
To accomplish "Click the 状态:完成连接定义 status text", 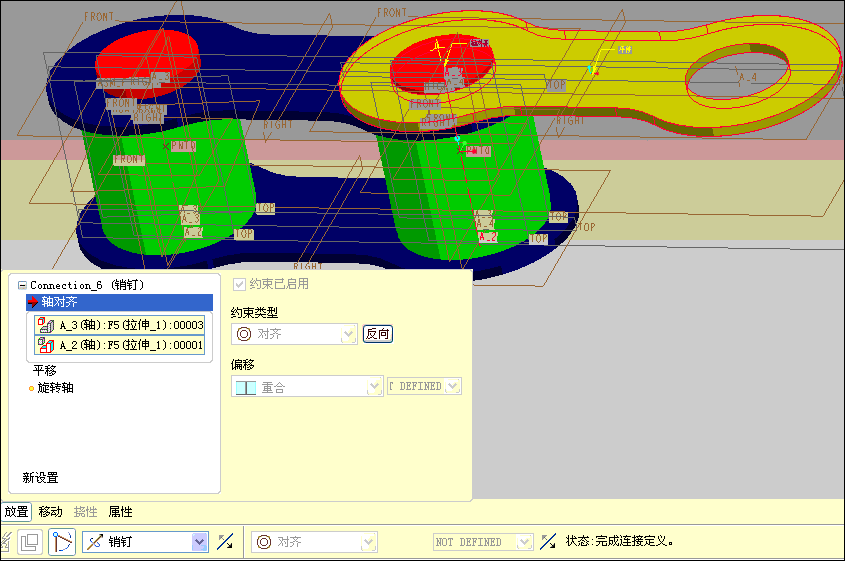I will 619,541.
